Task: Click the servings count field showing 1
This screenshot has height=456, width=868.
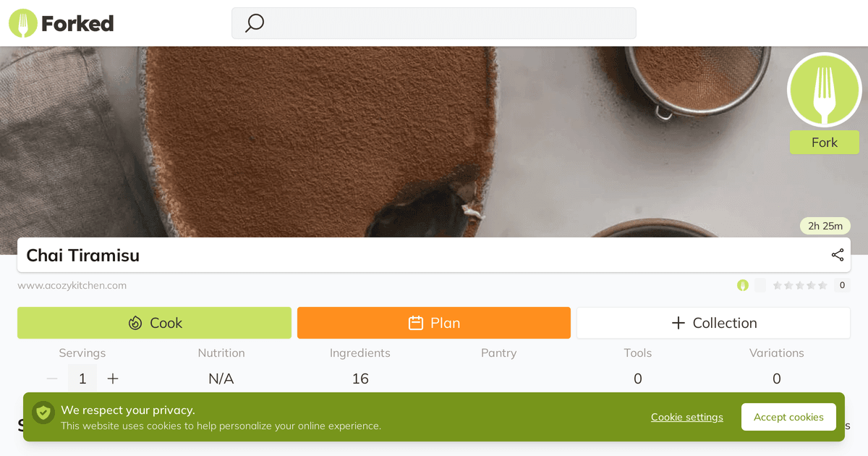Action: click(x=82, y=379)
